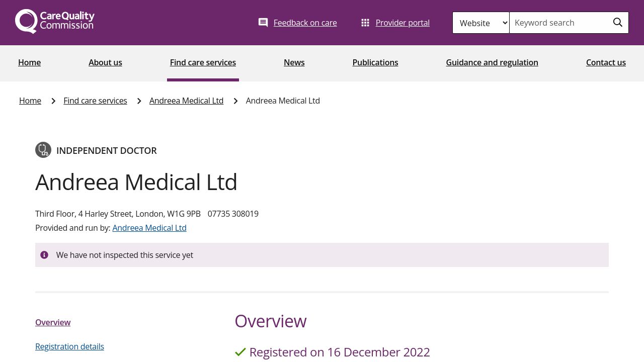The height and width of the screenshot is (362, 644).
Task: Click the info icon in inspection notice
Action: 44,255
